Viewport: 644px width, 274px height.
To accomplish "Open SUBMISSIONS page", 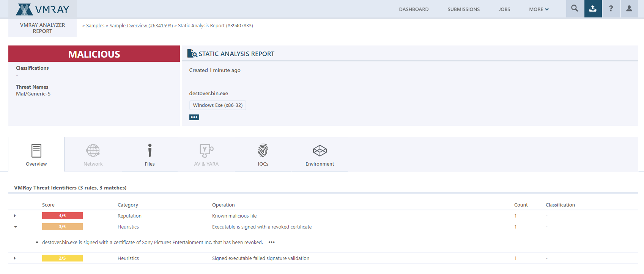I will (463, 9).
